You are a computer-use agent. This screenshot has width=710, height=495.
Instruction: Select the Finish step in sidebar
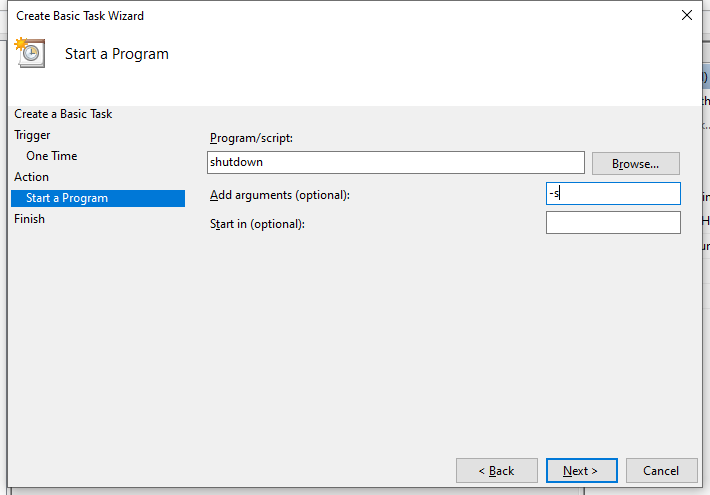[29, 219]
